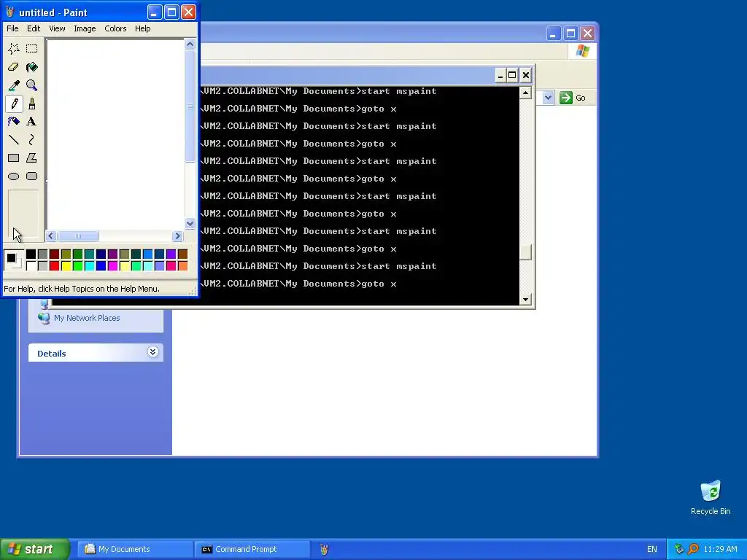Click the Paint horizontal scroll right arrow

pyautogui.click(x=177, y=236)
